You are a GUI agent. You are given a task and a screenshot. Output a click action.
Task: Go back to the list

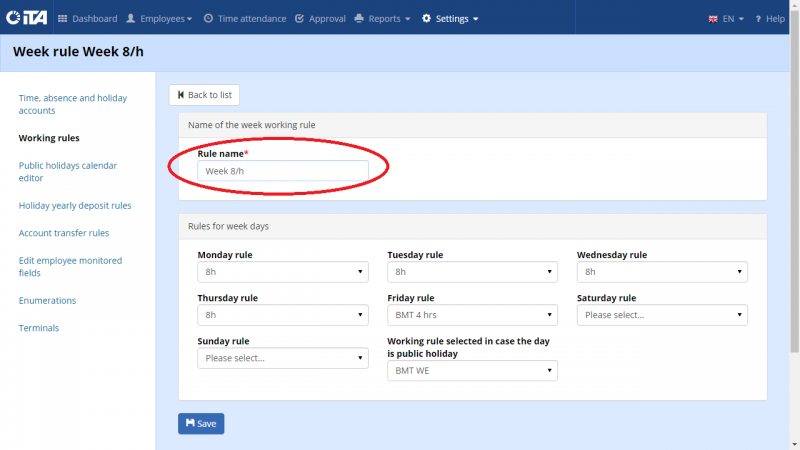tap(204, 95)
